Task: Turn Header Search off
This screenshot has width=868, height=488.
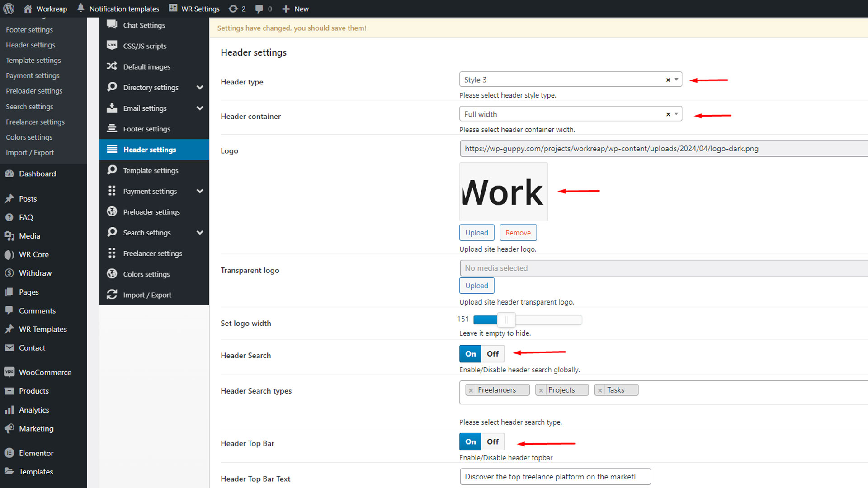Action: coord(493,354)
